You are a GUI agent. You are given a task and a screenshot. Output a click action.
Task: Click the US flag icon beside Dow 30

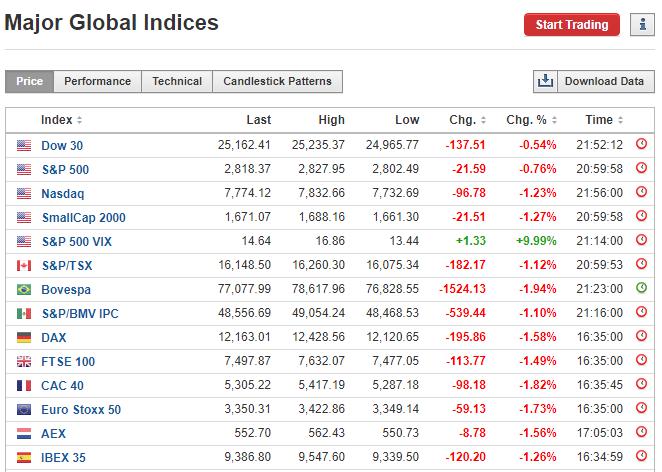coord(24,146)
